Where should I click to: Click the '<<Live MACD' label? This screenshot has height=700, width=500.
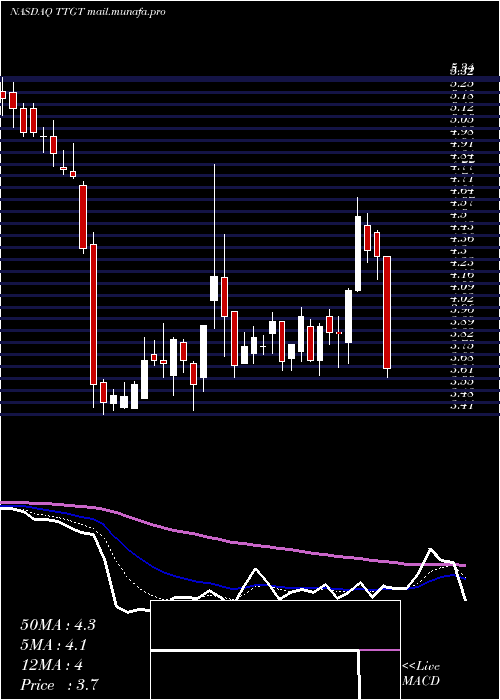(421, 674)
